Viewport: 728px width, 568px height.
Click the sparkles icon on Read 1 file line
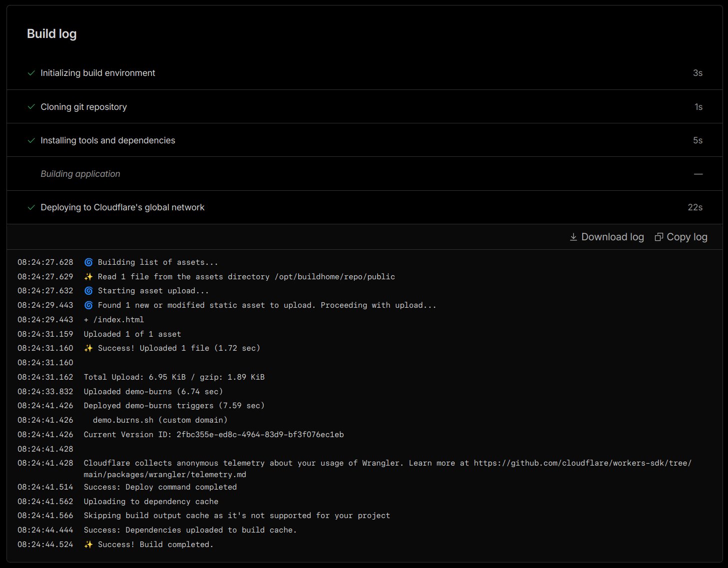pyautogui.click(x=88, y=277)
